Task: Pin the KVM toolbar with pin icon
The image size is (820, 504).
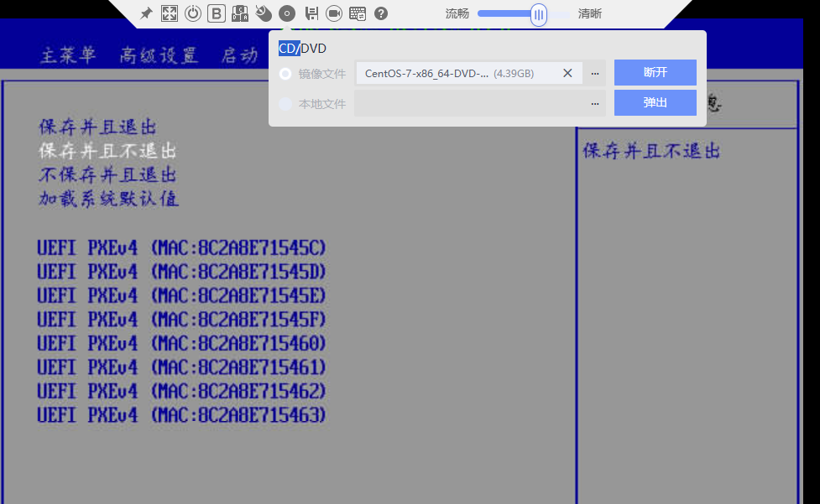Action: pos(146,13)
